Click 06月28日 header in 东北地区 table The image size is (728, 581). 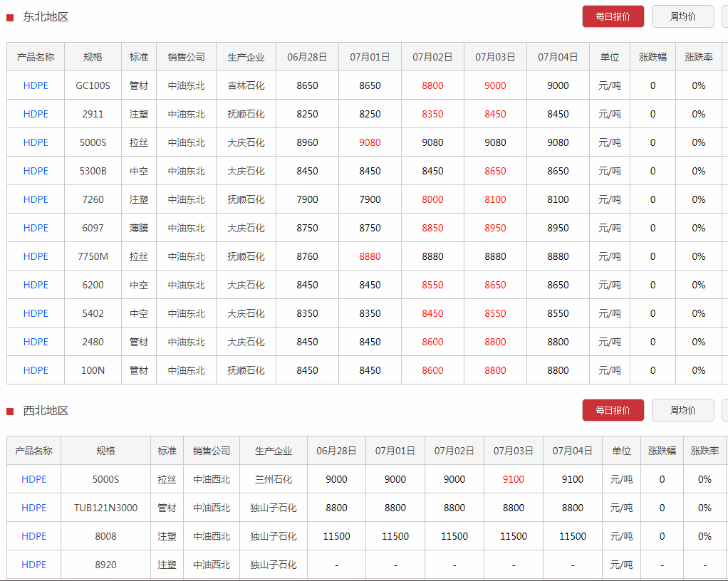307,57
